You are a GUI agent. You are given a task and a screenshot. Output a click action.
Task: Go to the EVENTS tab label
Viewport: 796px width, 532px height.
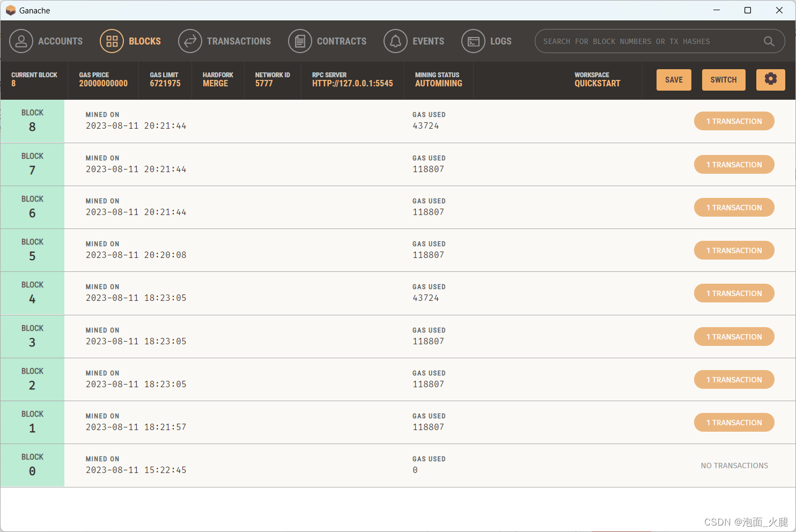[x=429, y=41]
